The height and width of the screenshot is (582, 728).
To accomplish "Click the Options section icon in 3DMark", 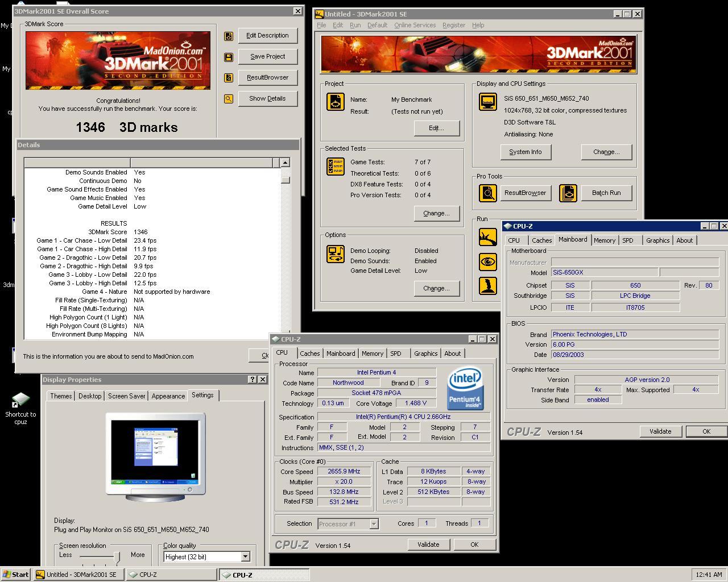I will point(336,253).
